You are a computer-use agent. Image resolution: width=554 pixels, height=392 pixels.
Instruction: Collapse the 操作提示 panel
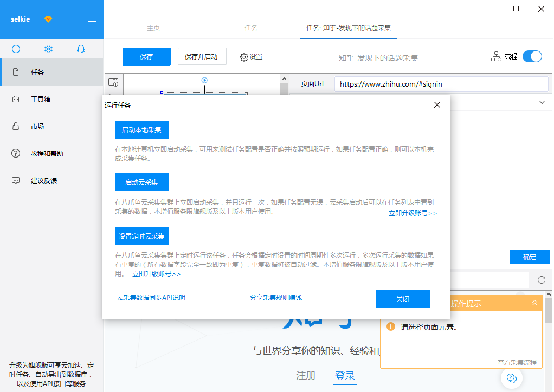pyautogui.click(x=534, y=303)
